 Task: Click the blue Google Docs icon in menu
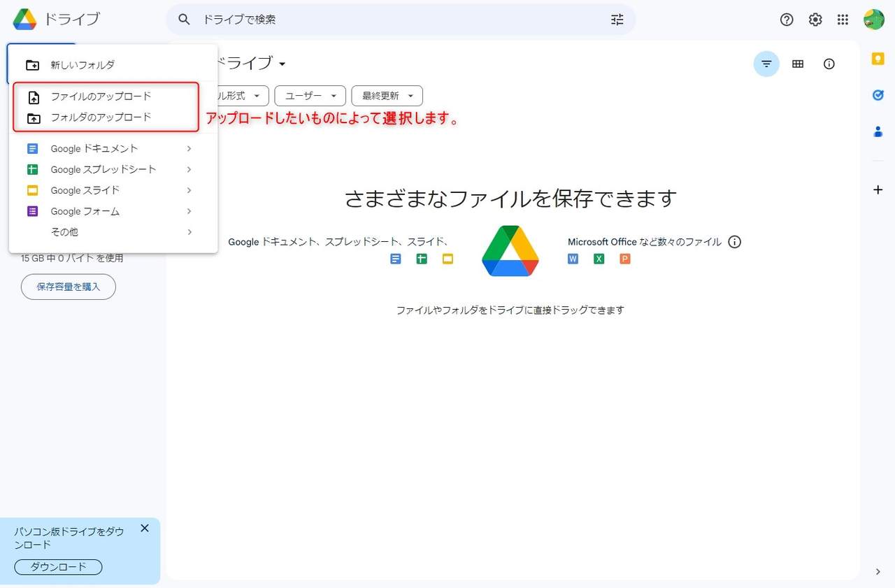pyautogui.click(x=32, y=148)
